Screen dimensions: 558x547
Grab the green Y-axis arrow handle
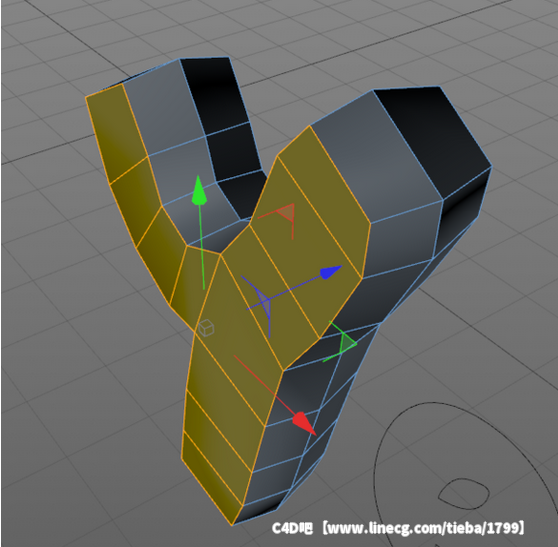(x=199, y=190)
